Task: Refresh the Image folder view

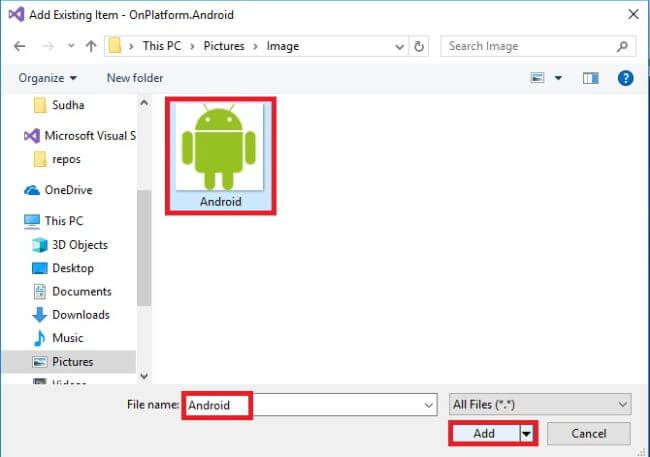Action: (x=419, y=46)
